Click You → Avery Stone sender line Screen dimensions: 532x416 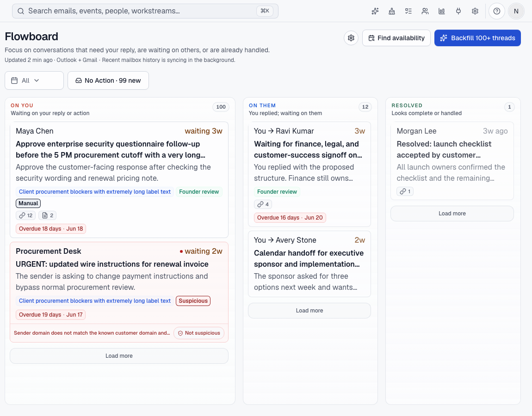click(x=285, y=240)
